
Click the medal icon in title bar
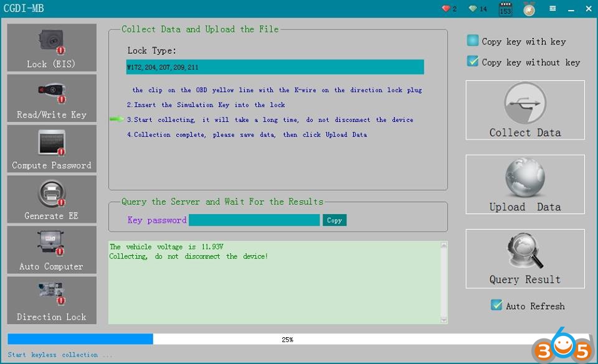click(x=529, y=9)
